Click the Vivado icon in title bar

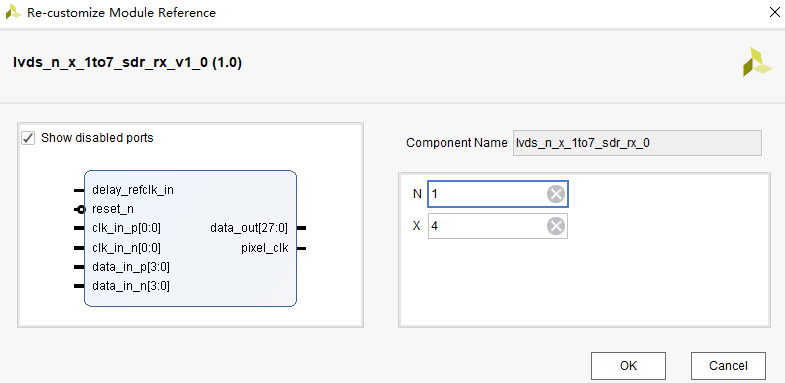[x=13, y=13]
